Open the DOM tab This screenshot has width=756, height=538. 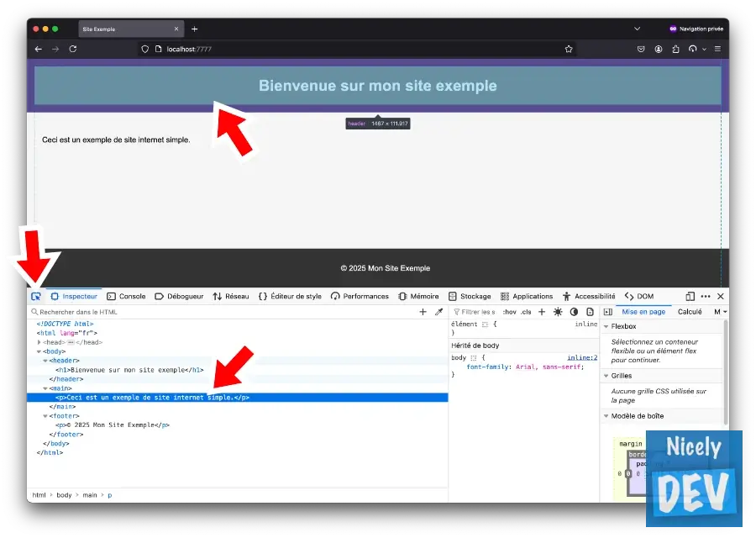tap(639, 296)
